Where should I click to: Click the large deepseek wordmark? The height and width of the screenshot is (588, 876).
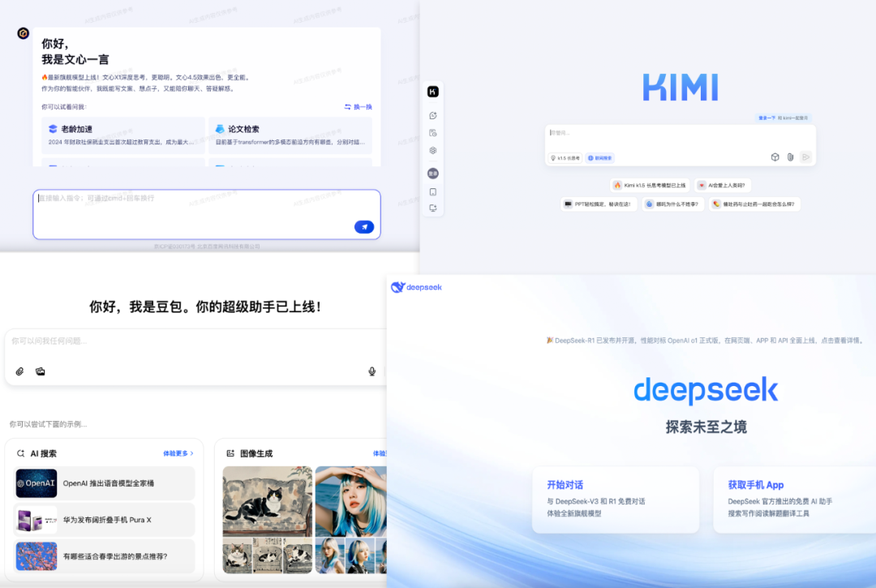[706, 390]
